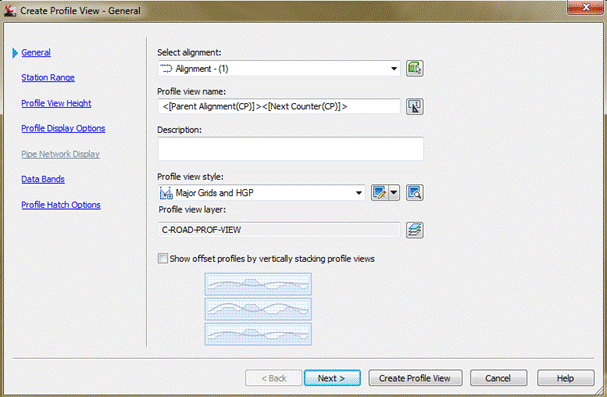Image resolution: width=607 pixels, height=397 pixels.
Task: Open the profile view layer selection icon
Action: (x=414, y=230)
